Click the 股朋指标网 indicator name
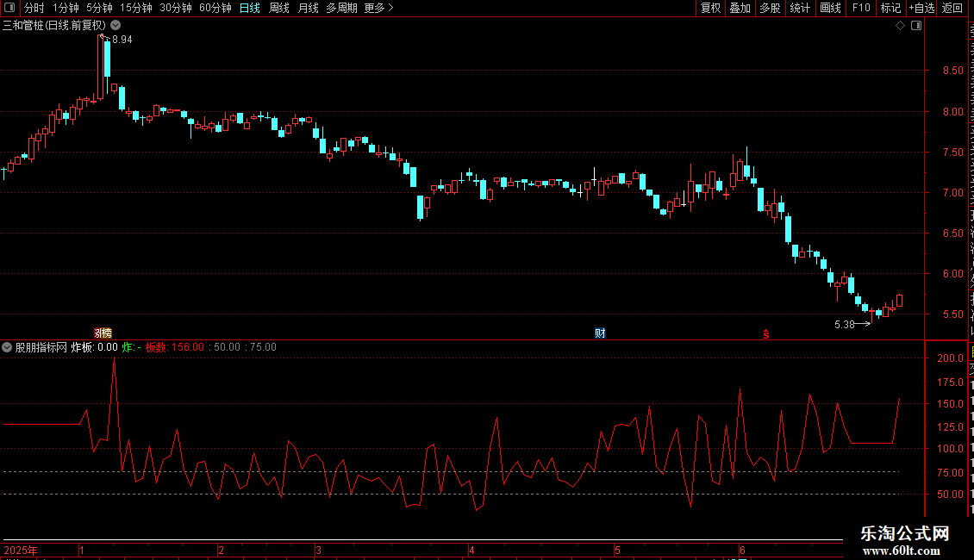The height and width of the screenshot is (560, 974). coord(41,348)
